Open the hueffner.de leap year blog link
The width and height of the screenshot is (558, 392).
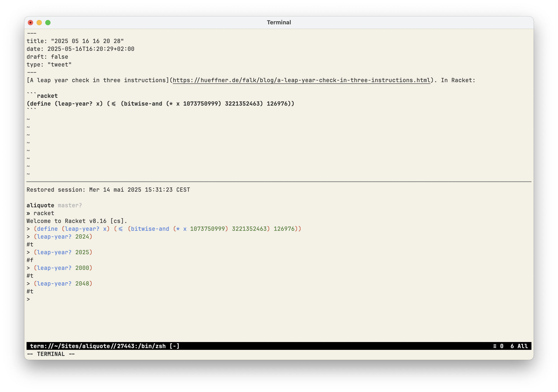[x=301, y=80]
